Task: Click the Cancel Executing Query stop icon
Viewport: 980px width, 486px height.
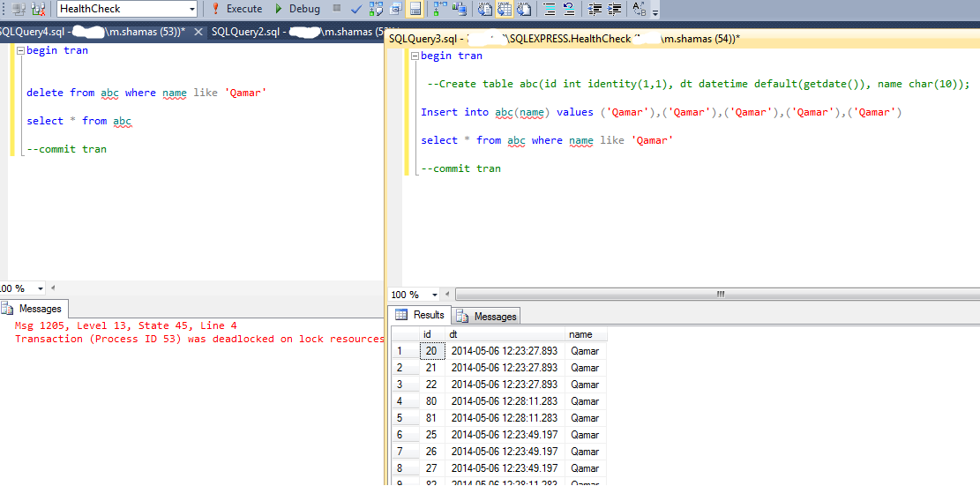Action: (x=337, y=8)
